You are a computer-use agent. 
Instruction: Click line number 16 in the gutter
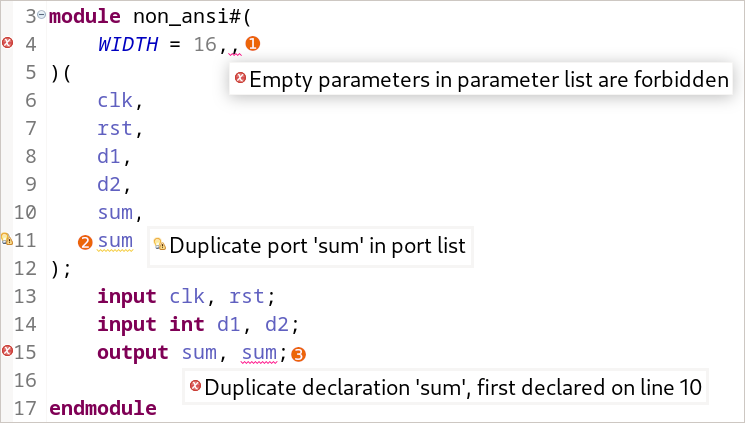click(x=25, y=380)
